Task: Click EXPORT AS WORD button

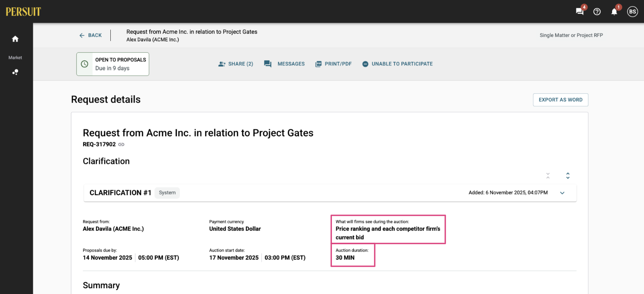Action: click(561, 100)
